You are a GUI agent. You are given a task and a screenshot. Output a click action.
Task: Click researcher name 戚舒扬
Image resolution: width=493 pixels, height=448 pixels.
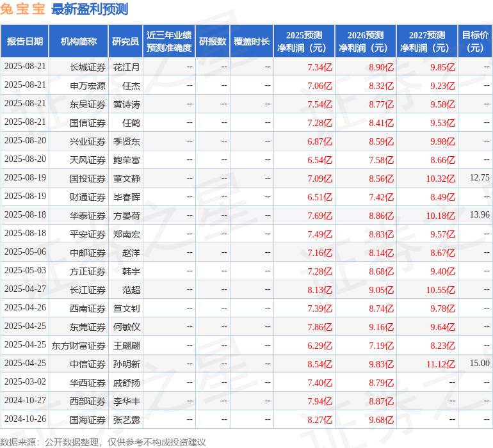pyautogui.click(x=126, y=383)
